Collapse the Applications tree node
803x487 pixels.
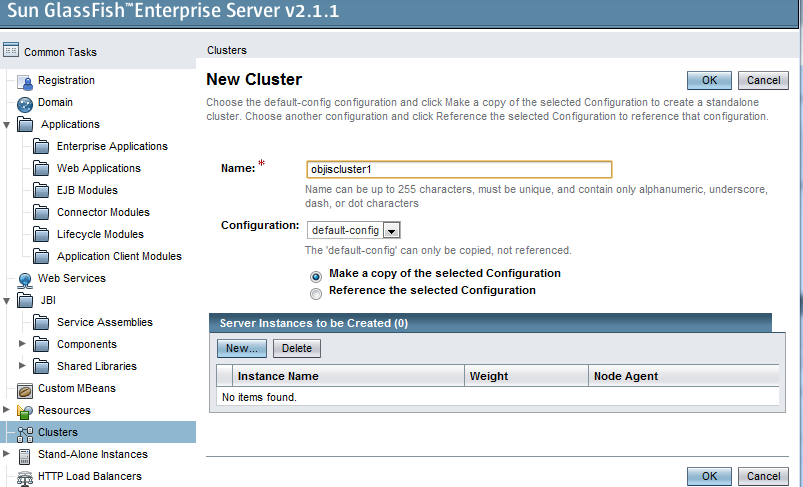[7, 125]
